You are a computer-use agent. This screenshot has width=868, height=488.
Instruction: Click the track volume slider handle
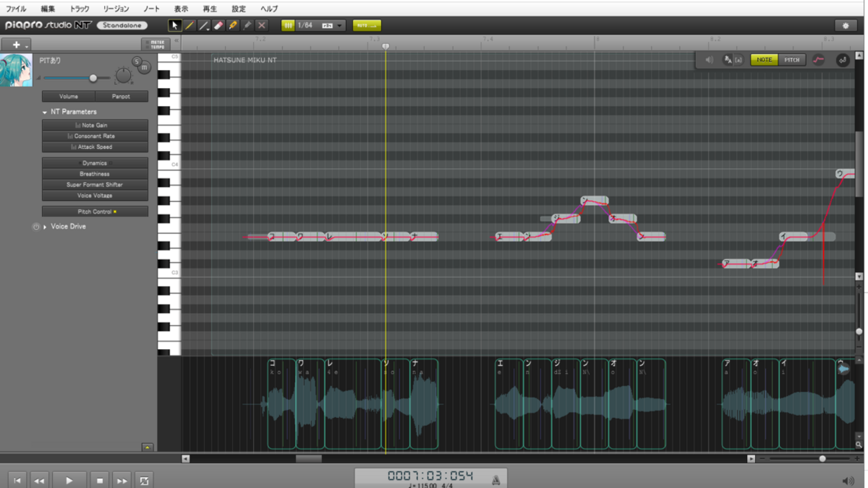(x=93, y=78)
